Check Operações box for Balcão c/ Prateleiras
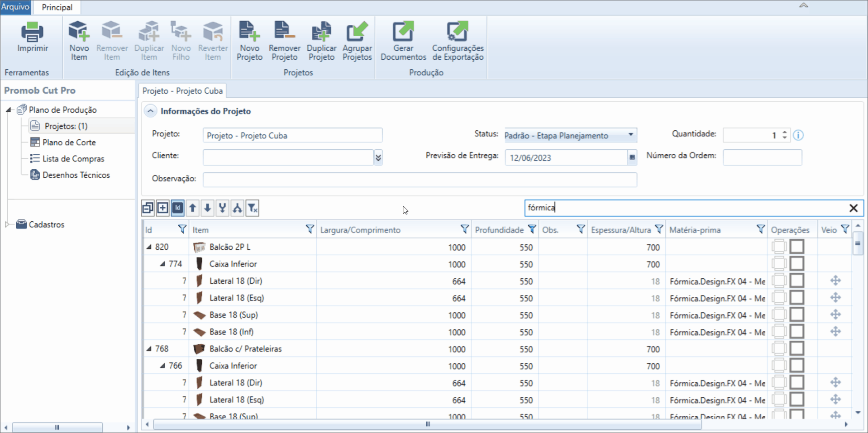Viewport: 868px width, 433px height. [797, 348]
